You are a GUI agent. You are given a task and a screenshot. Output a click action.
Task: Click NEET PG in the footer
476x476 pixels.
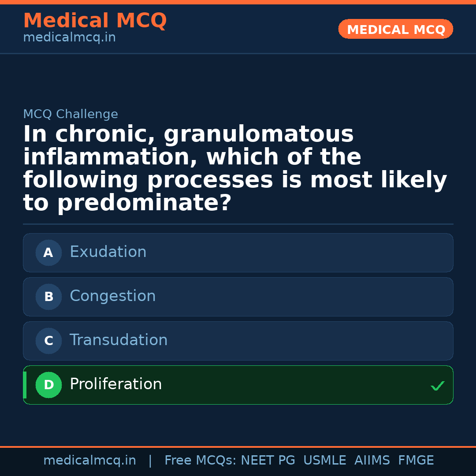pyautogui.click(x=268, y=461)
